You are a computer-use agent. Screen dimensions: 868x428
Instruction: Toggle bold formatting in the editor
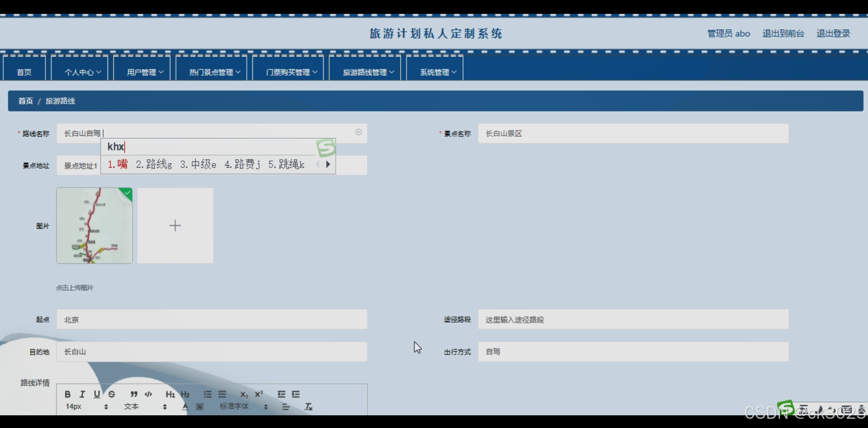(68, 394)
